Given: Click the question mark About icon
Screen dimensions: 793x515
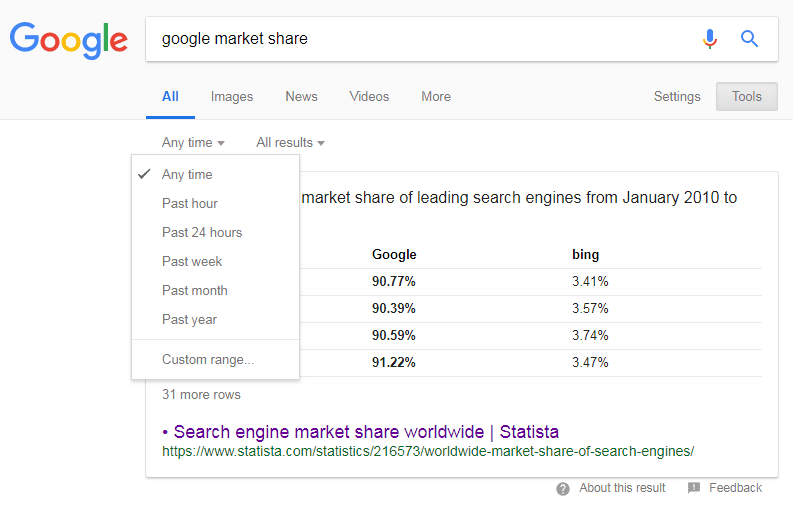Looking at the screenshot, I should (x=562, y=489).
